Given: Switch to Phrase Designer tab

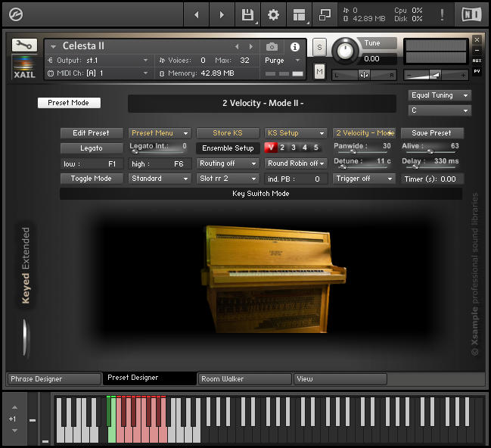Looking at the screenshot, I should (x=54, y=379).
